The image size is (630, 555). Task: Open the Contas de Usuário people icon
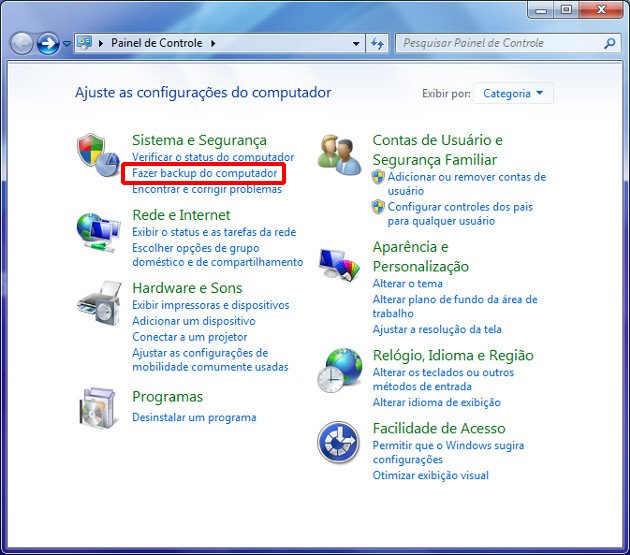click(x=340, y=155)
